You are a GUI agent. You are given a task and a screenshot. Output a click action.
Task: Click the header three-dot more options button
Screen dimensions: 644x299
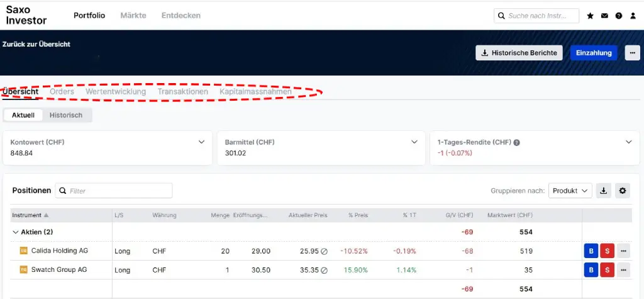pyautogui.click(x=633, y=53)
